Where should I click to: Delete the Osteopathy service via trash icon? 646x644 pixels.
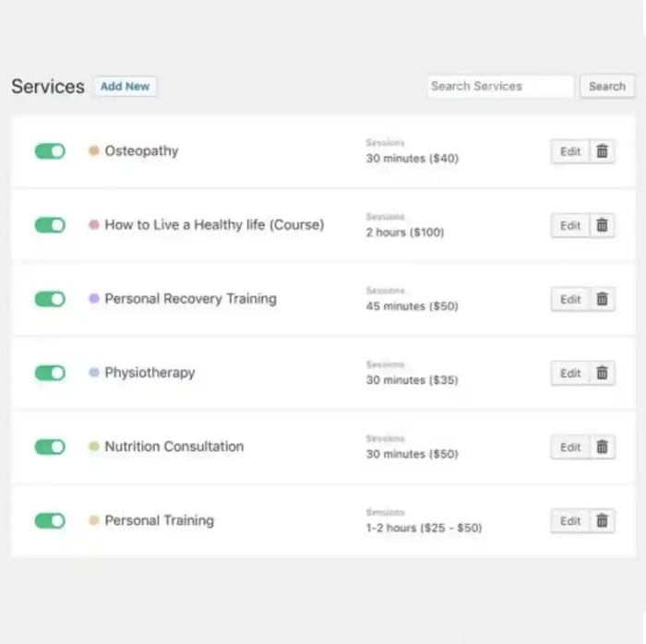coord(602,151)
